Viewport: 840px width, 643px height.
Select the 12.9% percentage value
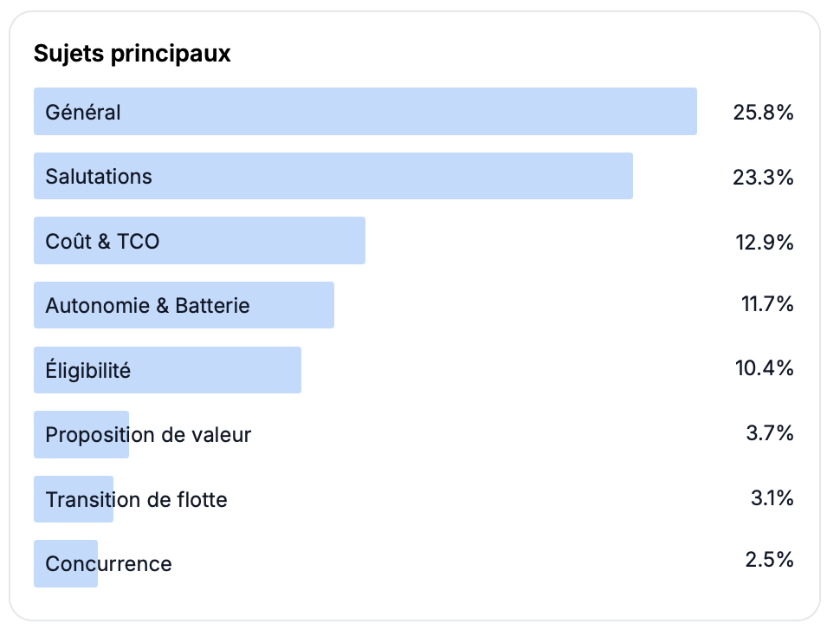763,242
